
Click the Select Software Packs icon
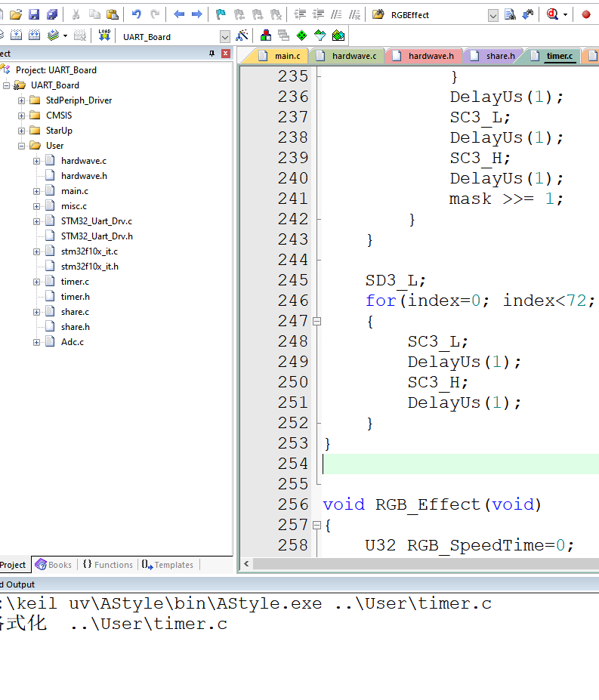coord(320,35)
